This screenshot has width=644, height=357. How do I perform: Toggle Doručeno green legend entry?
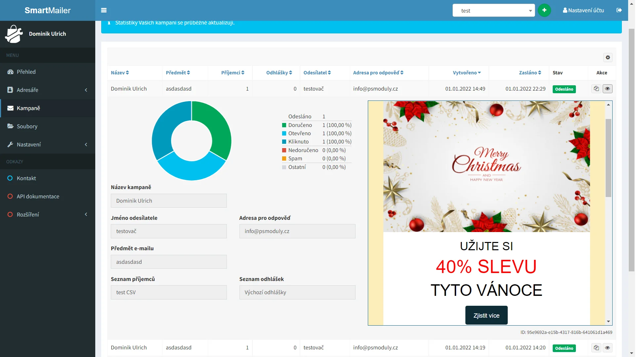[x=300, y=125]
